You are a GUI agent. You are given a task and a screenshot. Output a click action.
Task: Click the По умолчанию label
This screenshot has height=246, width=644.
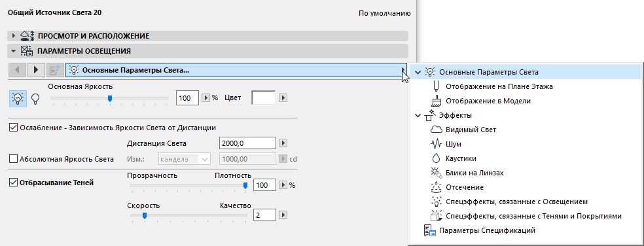coord(384,13)
